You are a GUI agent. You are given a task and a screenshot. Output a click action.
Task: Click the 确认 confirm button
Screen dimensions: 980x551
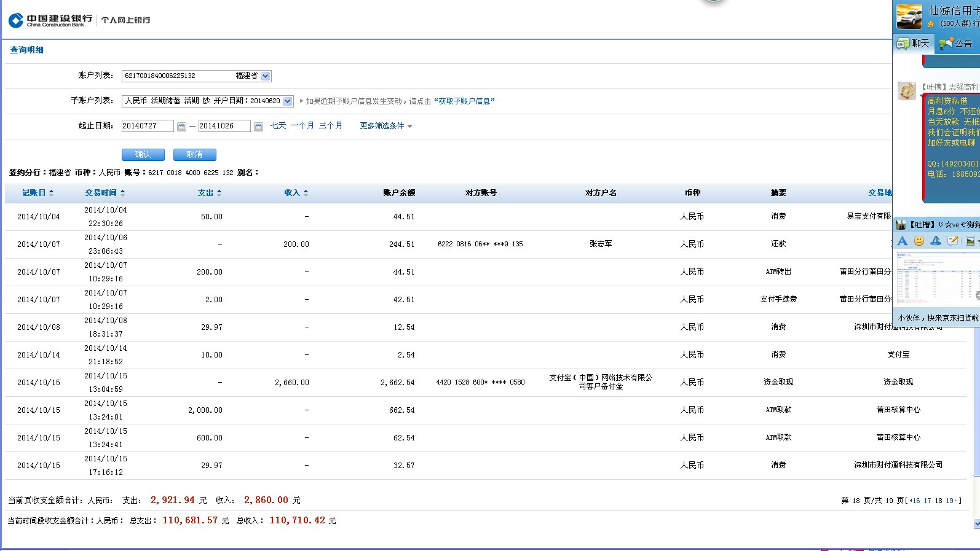point(143,155)
